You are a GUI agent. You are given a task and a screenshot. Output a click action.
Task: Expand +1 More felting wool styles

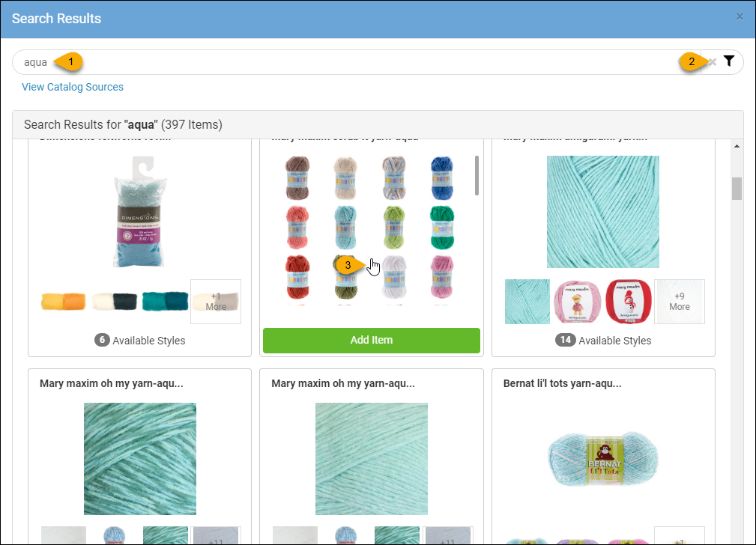[x=216, y=302]
